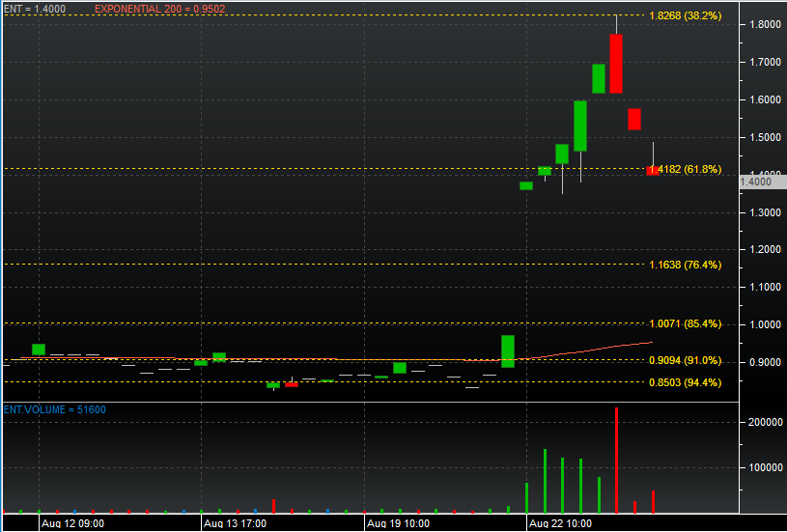Click the 1.6000 price axis label
The image size is (787, 532).
(765, 99)
